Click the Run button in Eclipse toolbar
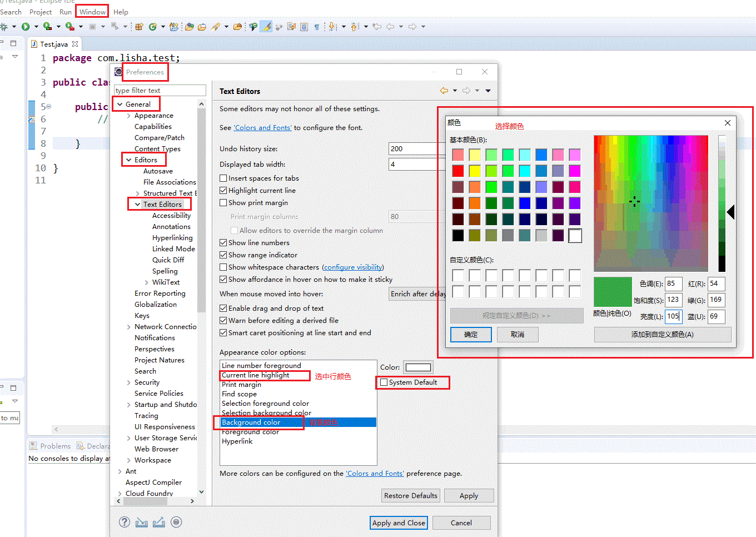 [x=26, y=26]
